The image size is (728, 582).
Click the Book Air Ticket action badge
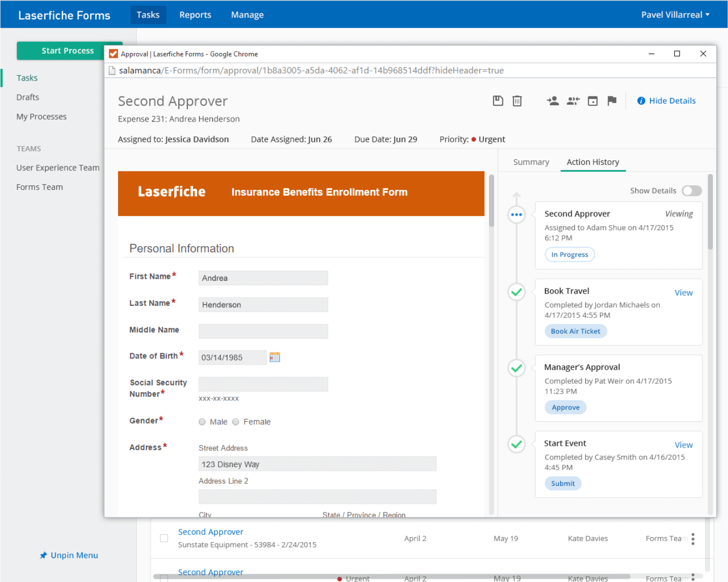[575, 331]
